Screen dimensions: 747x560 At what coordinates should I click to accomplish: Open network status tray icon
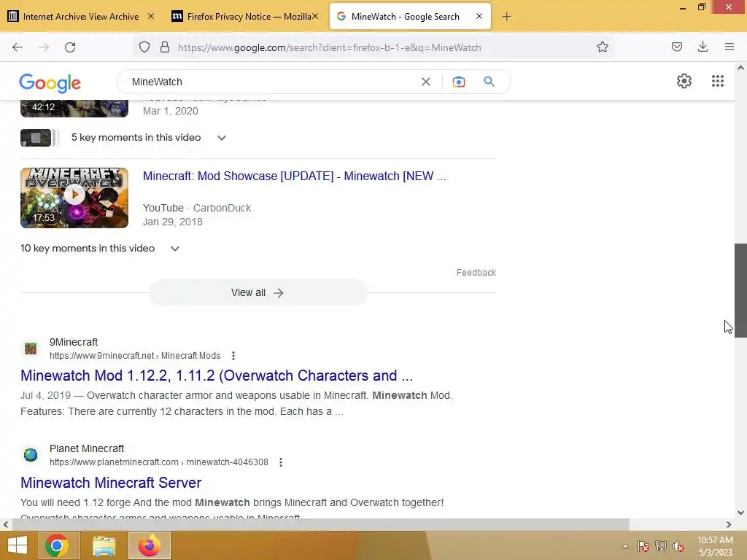click(x=661, y=546)
